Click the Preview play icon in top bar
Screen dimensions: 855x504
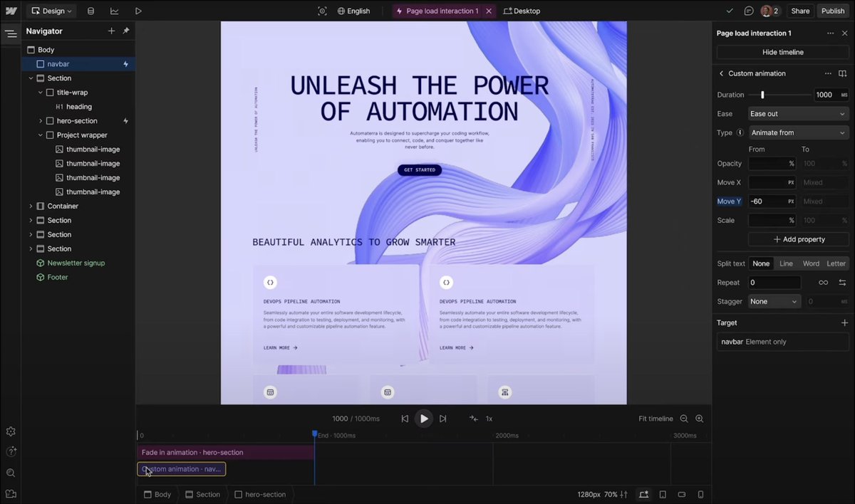click(138, 11)
